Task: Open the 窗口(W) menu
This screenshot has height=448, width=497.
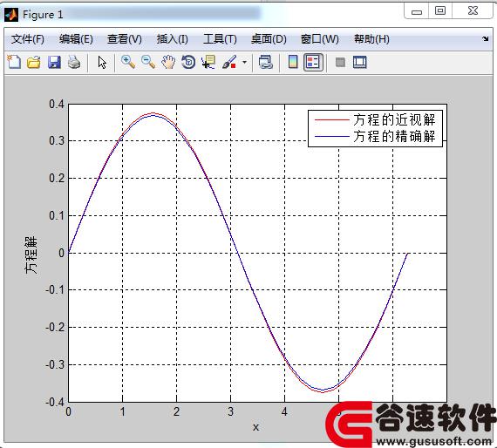Action: (x=319, y=39)
